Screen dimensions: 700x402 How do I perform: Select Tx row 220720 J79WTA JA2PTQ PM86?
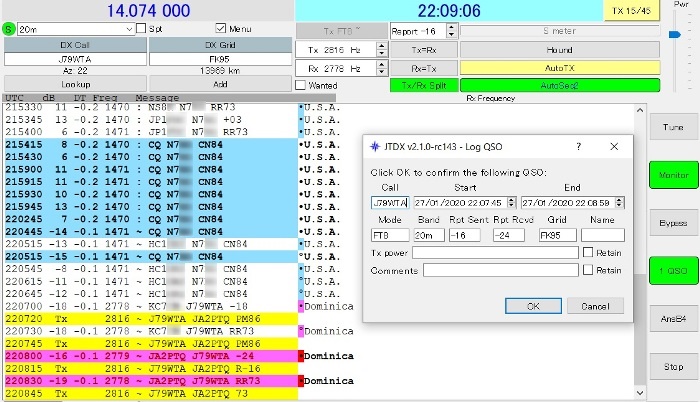pos(151,319)
